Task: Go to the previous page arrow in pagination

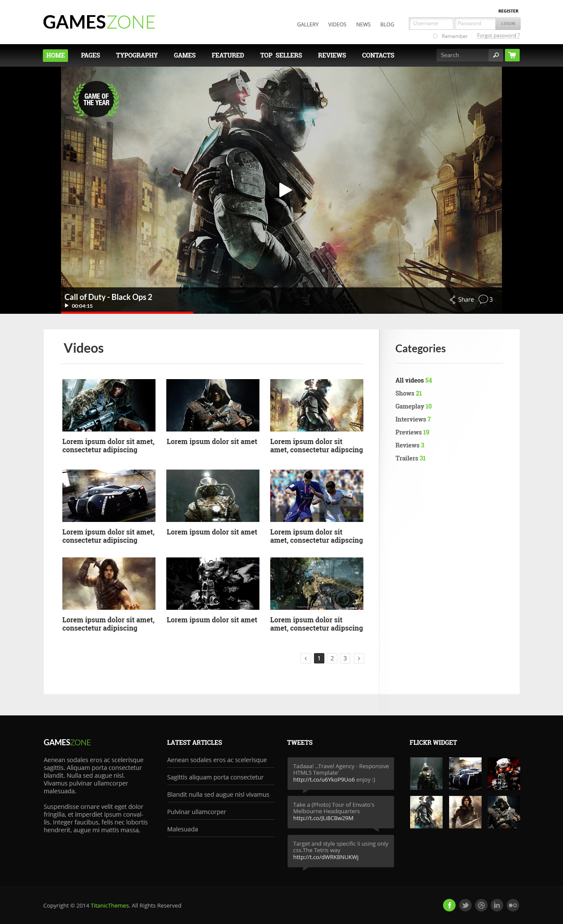Action: (x=306, y=658)
